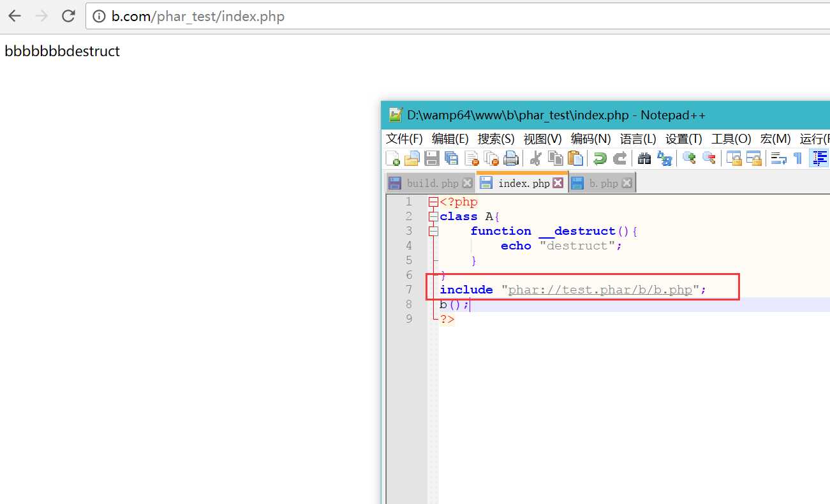Screen dimensions: 830x504
Task: Collapse the <?php fold marker on line 1
Action: [433, 202]
